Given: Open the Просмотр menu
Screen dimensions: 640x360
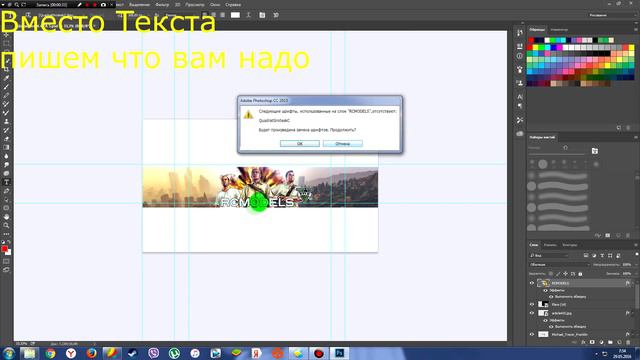Looking at the screenshot, I should (x=195, y=5).
